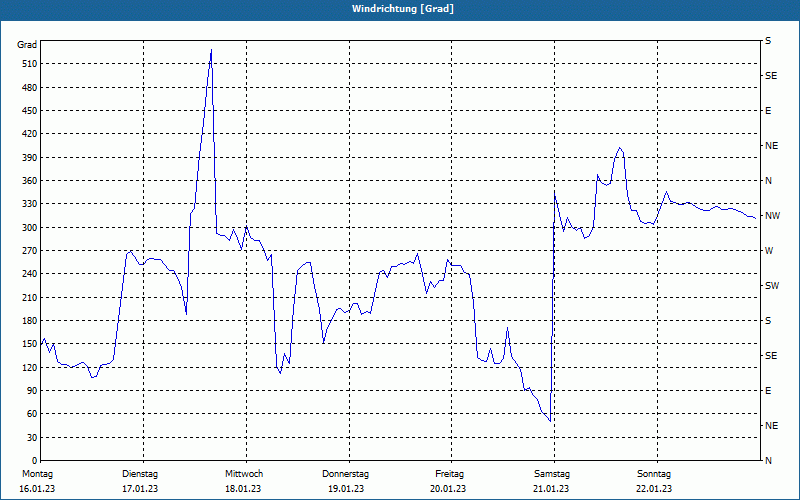Click the date 18.01.23
This screenshot has height=500, width=800.
pos(243,489)
